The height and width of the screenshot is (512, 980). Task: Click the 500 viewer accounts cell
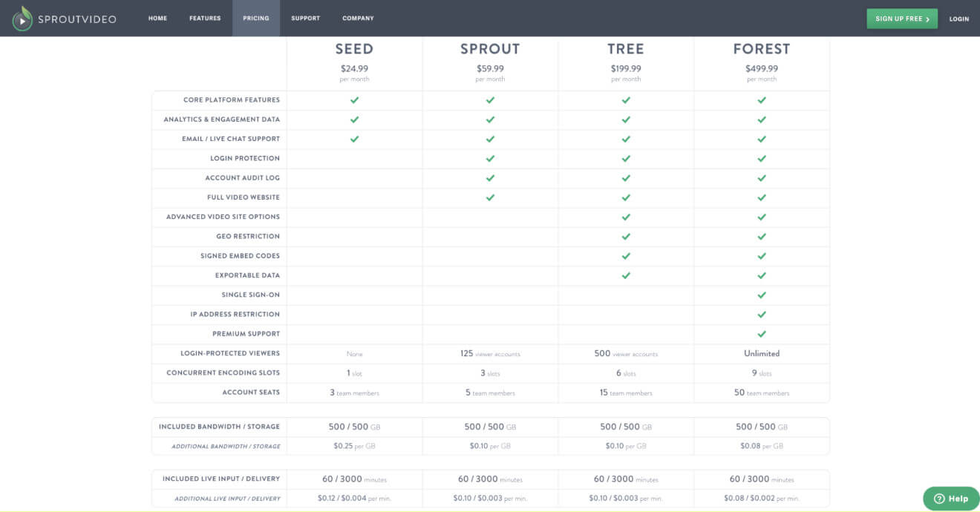click(626, 354)
